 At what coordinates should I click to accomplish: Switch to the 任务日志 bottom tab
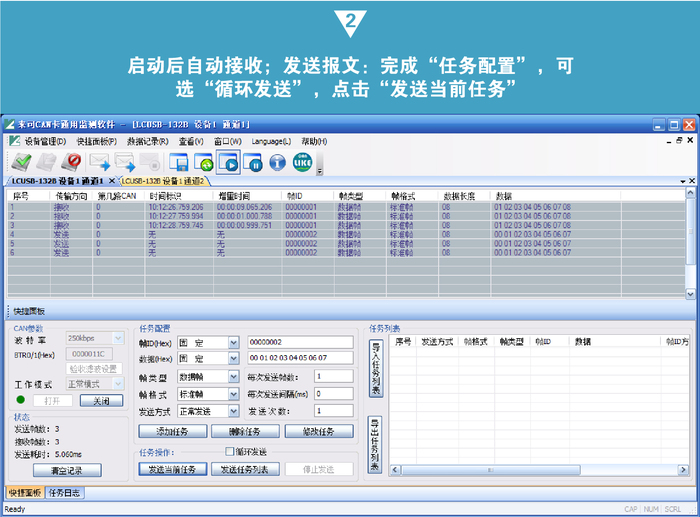64,493
